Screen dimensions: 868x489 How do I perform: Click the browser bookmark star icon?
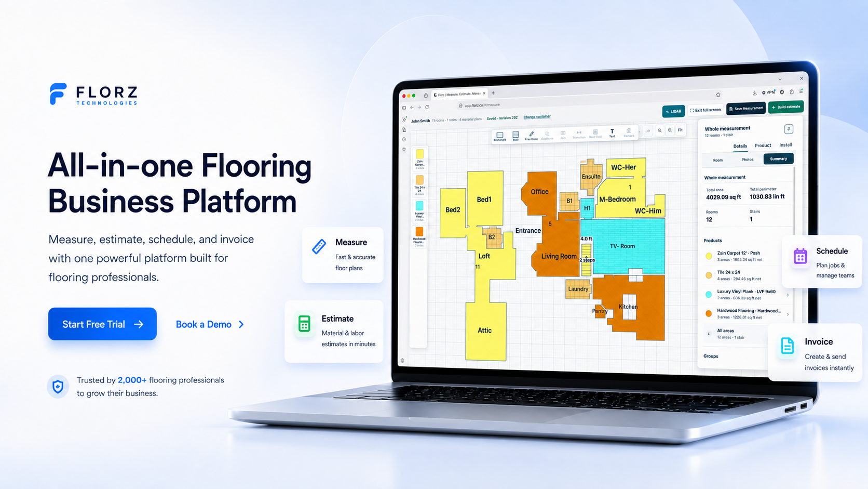click(718, 95)
